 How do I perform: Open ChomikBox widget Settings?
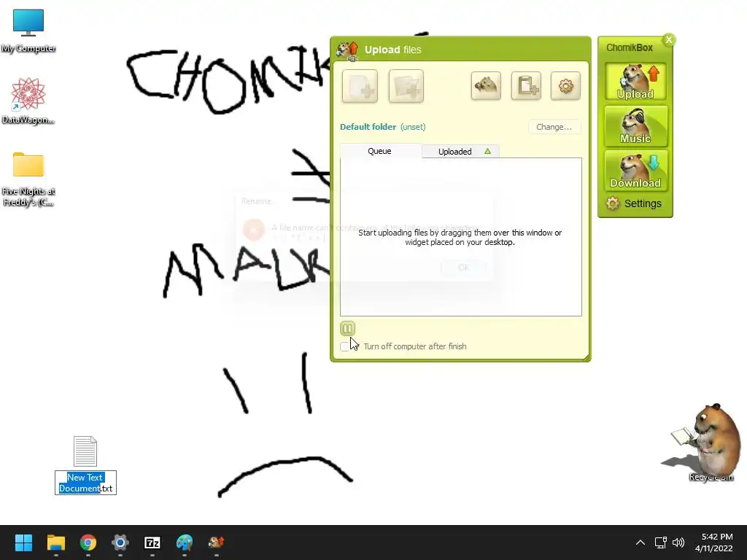(634, 203)
